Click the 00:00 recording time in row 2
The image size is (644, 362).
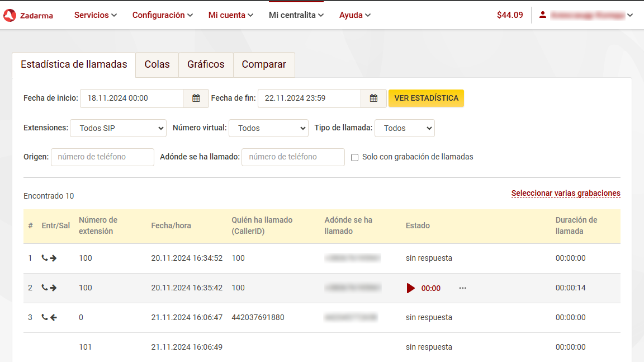coord(431,289)
